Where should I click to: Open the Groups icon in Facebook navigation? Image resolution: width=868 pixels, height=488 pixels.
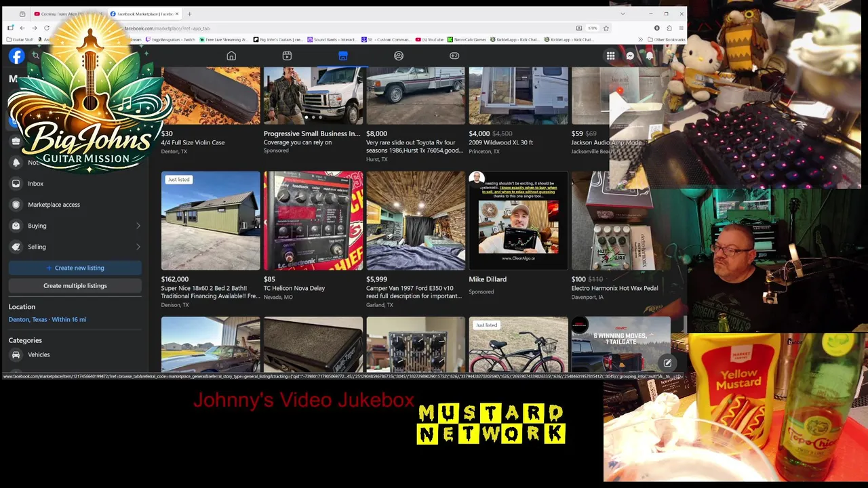(399, 56)
